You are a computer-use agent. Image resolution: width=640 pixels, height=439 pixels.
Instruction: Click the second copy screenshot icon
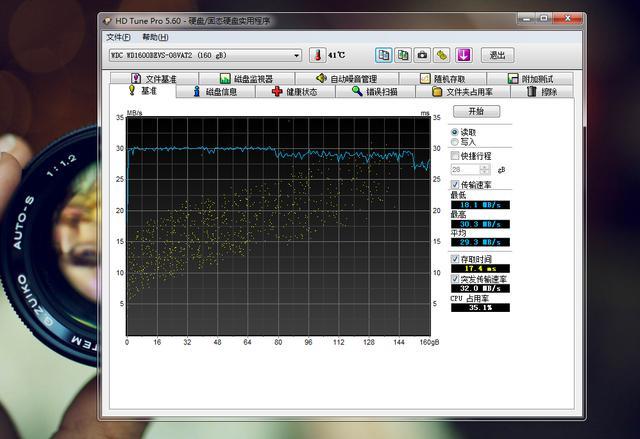403,55
